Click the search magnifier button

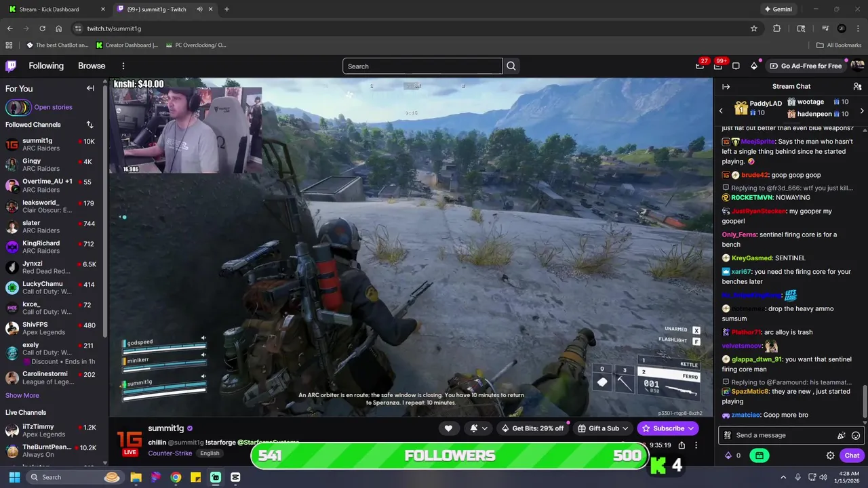[x=511, y=66]
